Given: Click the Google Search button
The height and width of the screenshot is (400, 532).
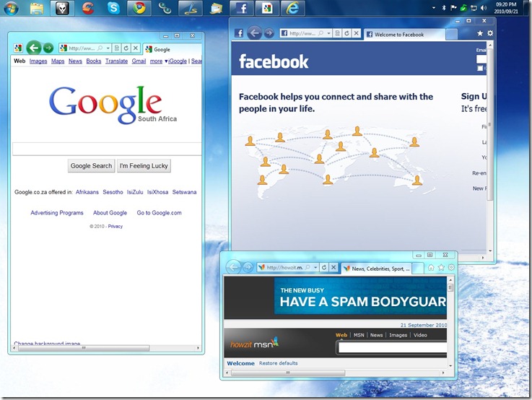Looking at the screenshot, I should tap(91, 166).
